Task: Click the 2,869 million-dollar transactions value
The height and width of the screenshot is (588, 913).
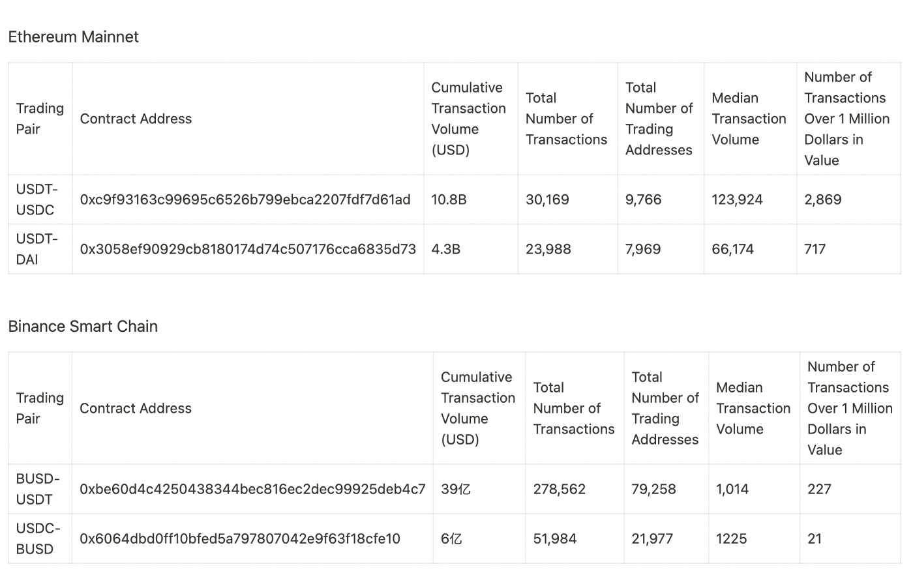Action: point(822,199)
